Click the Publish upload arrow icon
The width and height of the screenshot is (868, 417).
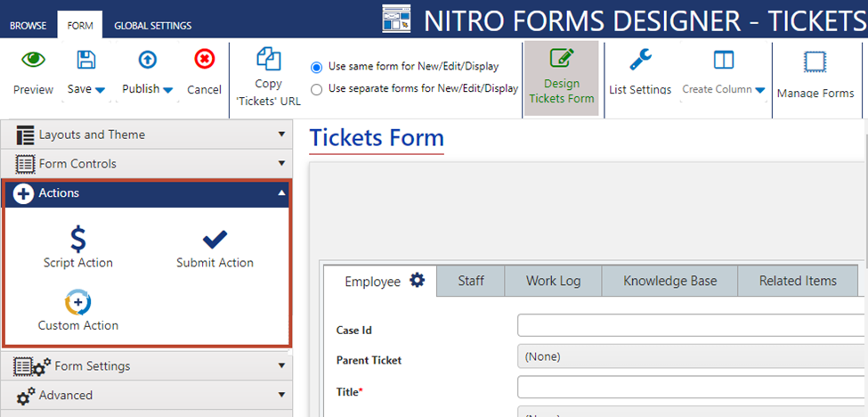tap(147, 60)
